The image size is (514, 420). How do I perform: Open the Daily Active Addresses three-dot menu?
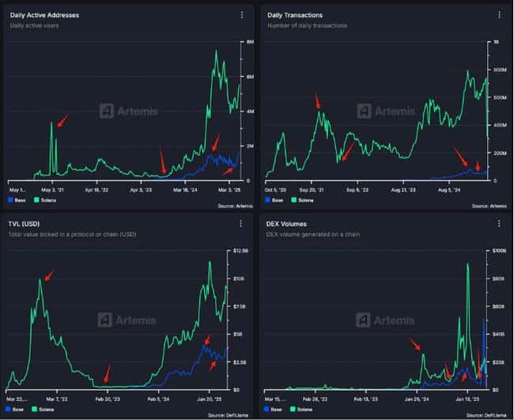click(x=242, y=15)
